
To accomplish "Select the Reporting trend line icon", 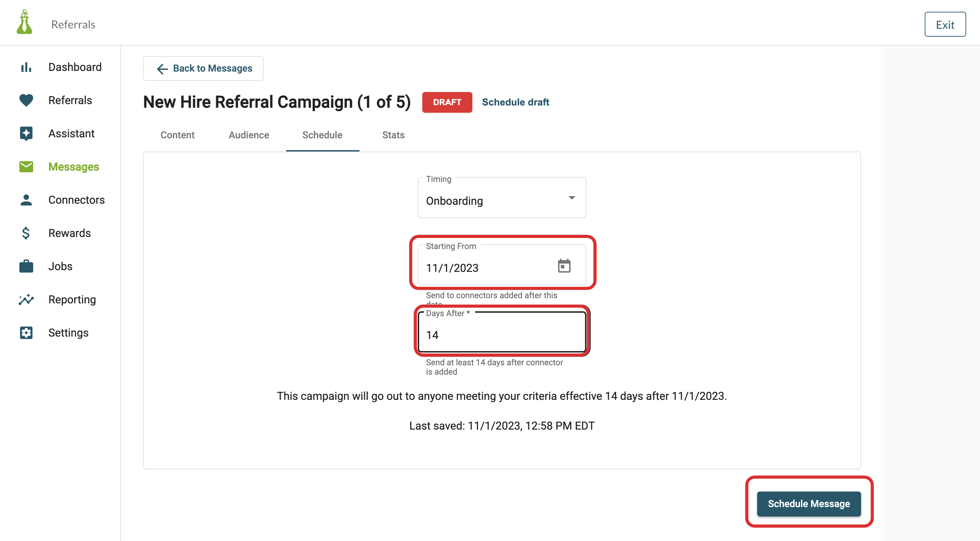I will (26, 299).
